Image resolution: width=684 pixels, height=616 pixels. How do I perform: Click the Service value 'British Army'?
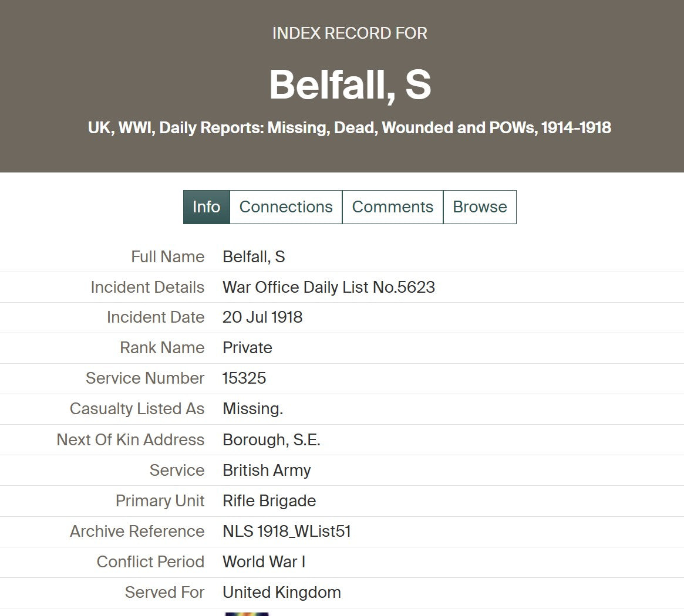point(267,471)
